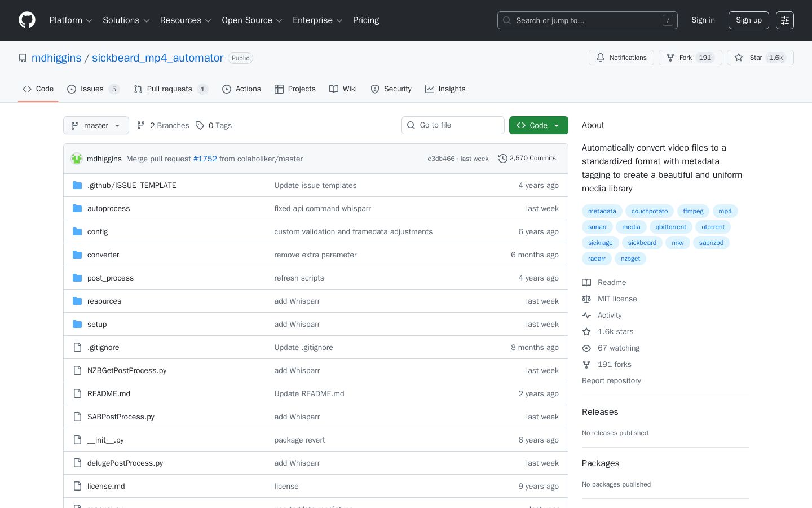Open the SABPostProcess.py file
The height and width of the screenshot is (508, 812).
click(x=121, y=417)
